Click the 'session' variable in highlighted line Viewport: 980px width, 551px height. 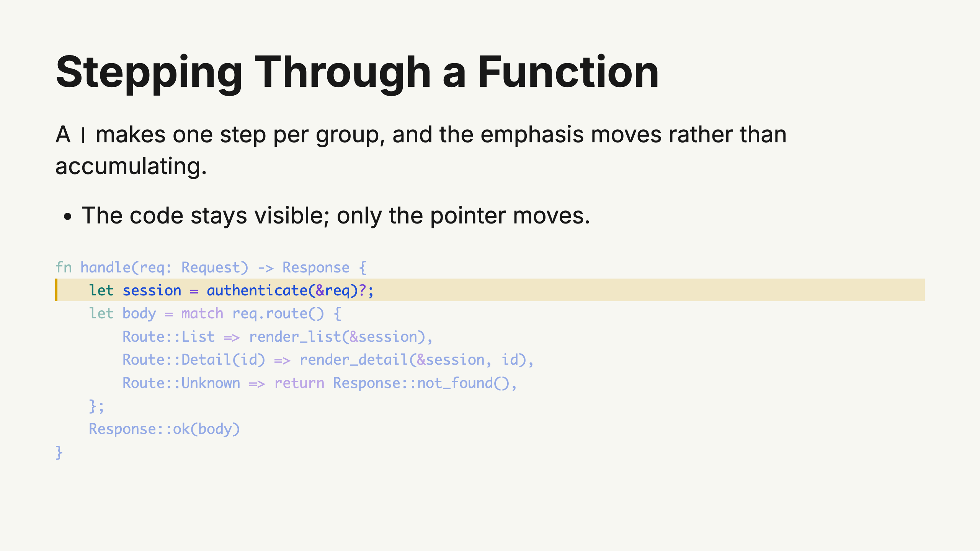click(x=152, y=290)
